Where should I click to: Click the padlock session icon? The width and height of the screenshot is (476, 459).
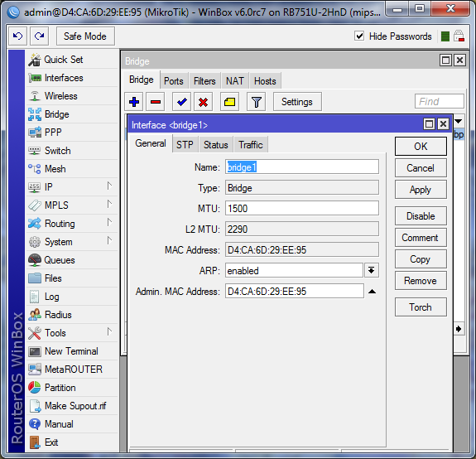[459, 36]
